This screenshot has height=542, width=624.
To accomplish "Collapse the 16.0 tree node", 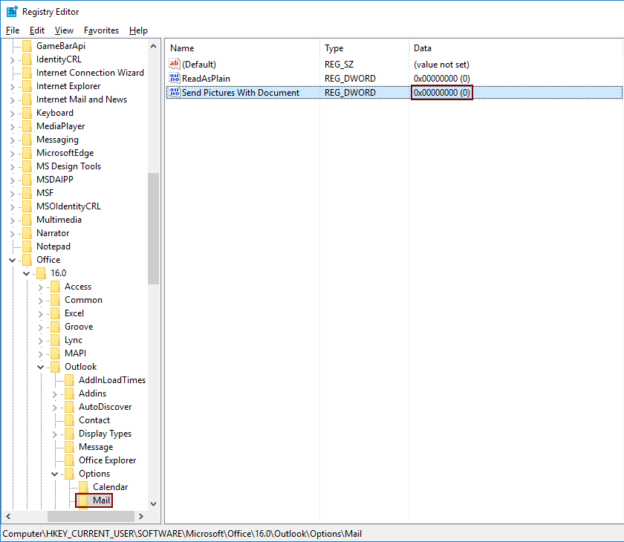I will pyautogui.click(x=26, y=274).
